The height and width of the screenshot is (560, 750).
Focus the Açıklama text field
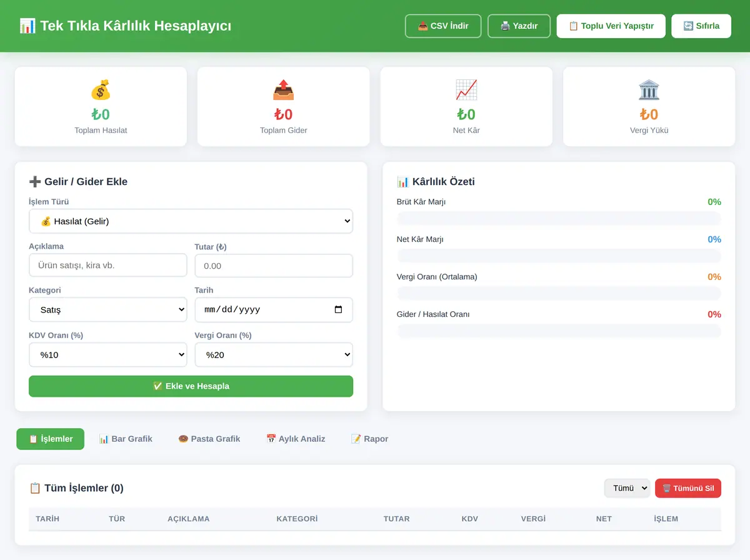[108, 266]
